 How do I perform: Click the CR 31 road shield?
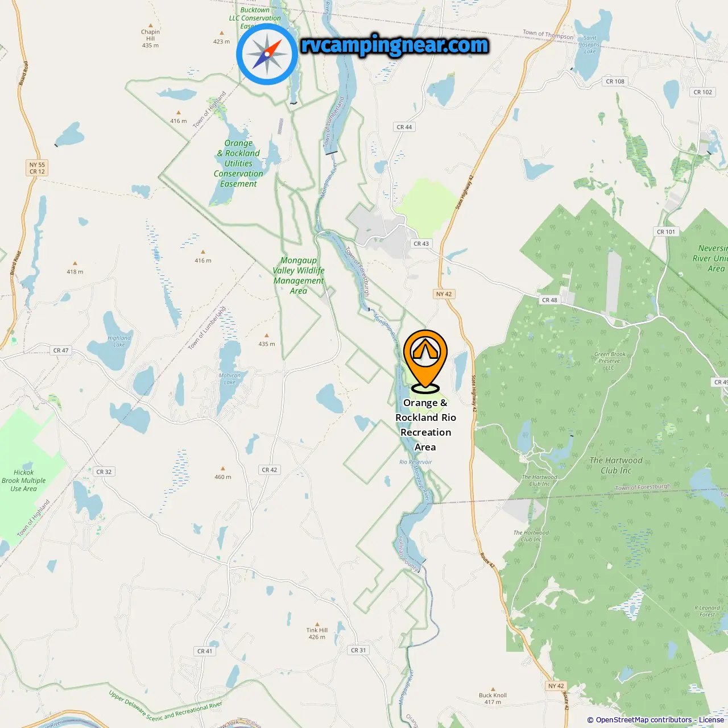(x=359, y=650)
